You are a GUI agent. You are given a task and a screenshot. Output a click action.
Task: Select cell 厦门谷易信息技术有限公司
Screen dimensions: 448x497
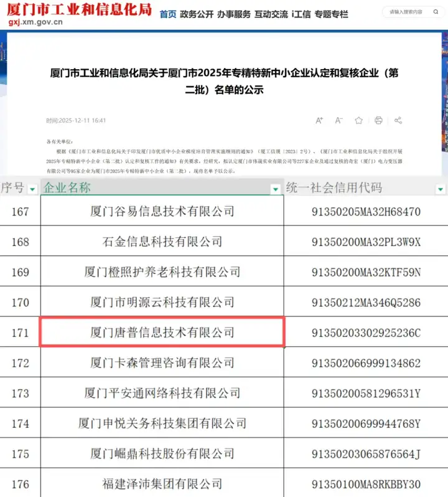pos(162,211)
